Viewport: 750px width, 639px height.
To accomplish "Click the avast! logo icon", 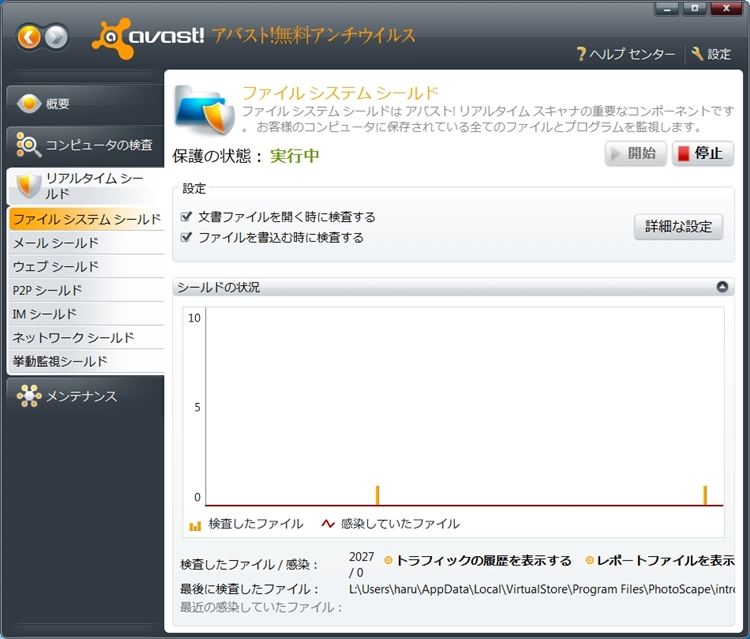I will (112, 38).
